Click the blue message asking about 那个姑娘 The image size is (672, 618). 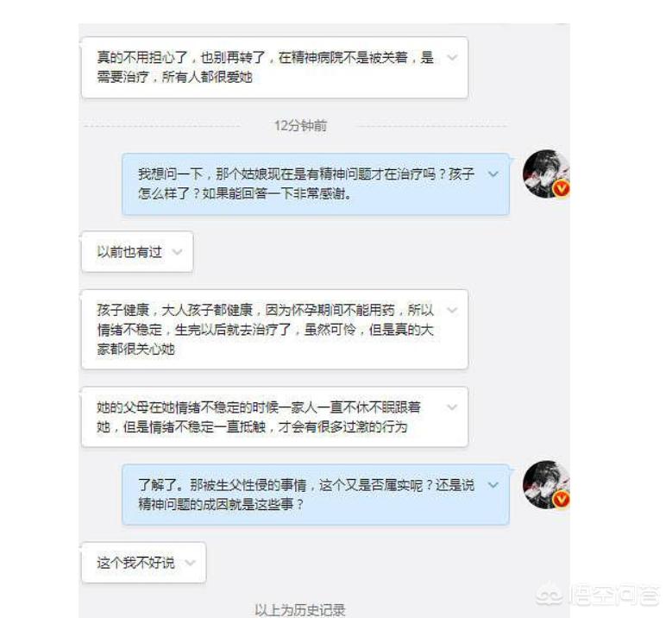click(316, 184)
